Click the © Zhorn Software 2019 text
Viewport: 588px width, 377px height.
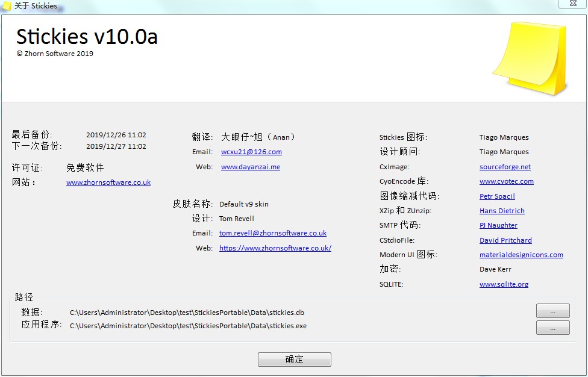click(x=55, y=54)
